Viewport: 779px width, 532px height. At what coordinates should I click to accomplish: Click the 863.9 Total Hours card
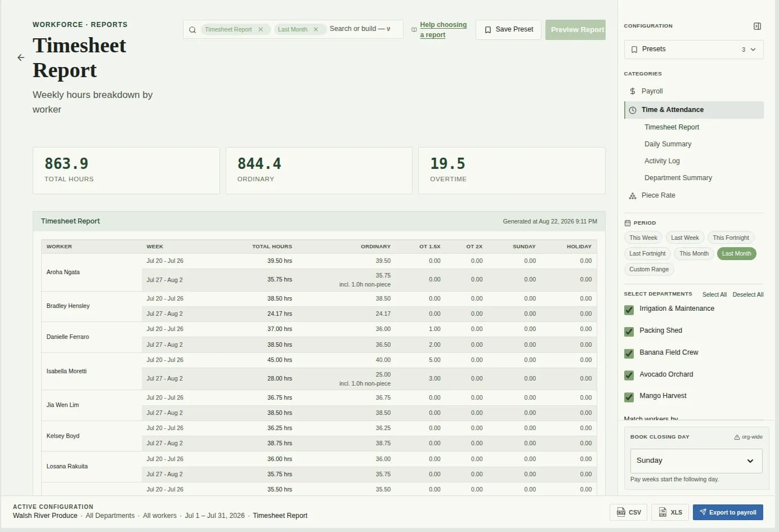[126, 171]
